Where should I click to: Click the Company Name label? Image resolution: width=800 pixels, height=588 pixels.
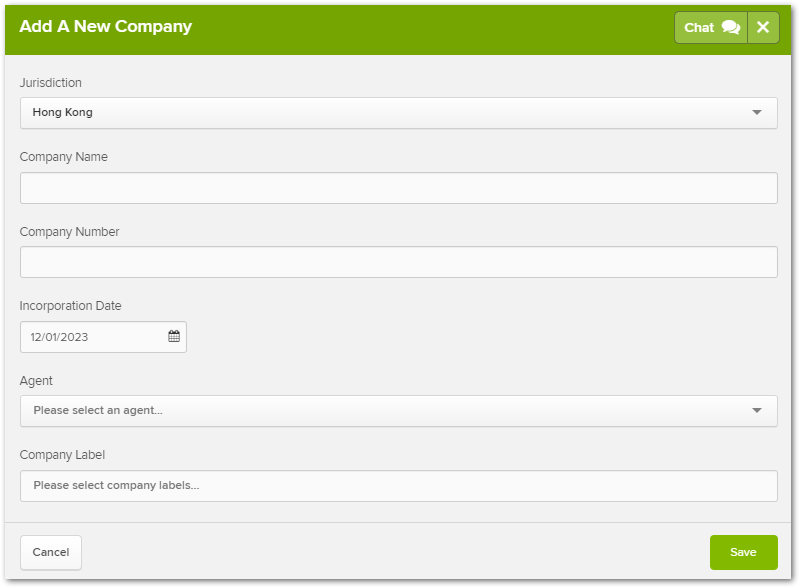coord(64,157)
